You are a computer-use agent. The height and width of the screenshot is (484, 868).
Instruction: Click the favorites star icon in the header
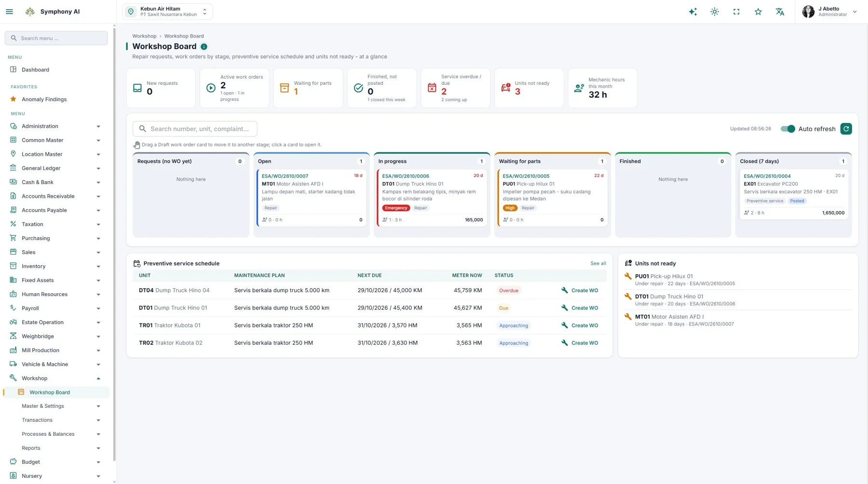pos(758,12)
